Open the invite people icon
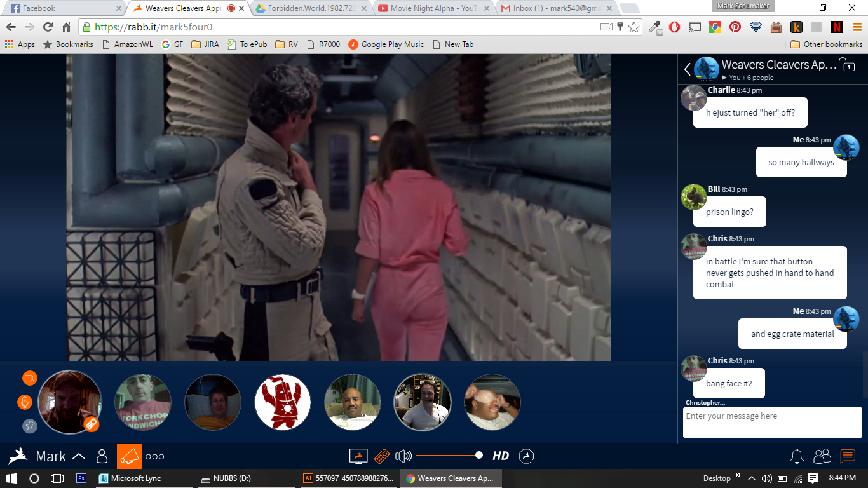 104,456
